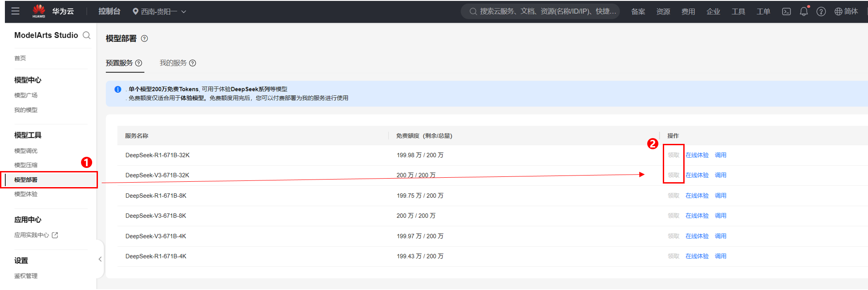868x290 pixels.
Task: Open the notification bell
Action: click(x=804, y=12)
